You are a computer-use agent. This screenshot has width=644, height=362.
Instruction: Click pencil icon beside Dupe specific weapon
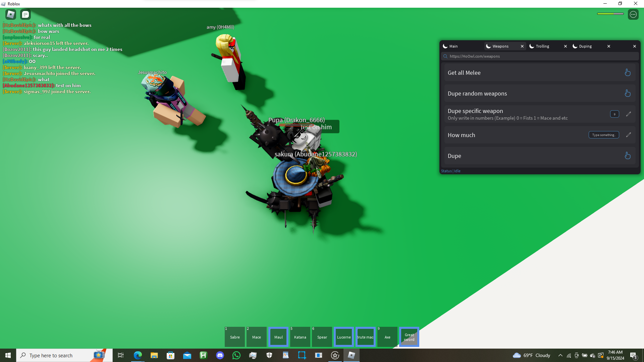pyautogui.click(x=628, y=114)
